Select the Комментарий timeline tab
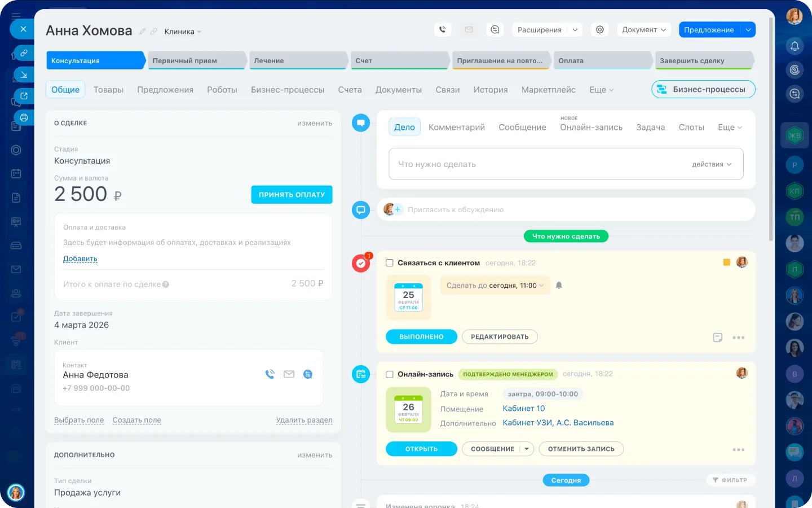Image resolution: width=812 pixels, height=508 pixels. 457,128
